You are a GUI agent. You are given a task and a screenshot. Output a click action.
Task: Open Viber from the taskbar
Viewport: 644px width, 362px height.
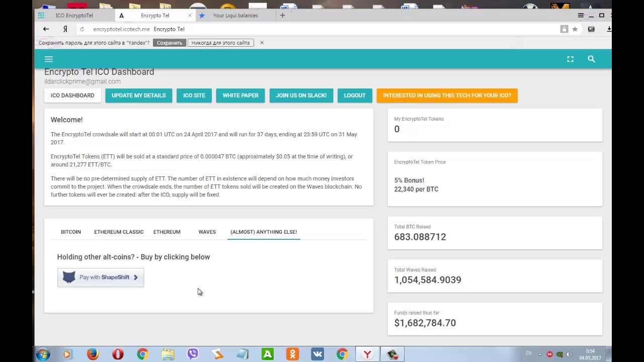[x=193, y=354]
